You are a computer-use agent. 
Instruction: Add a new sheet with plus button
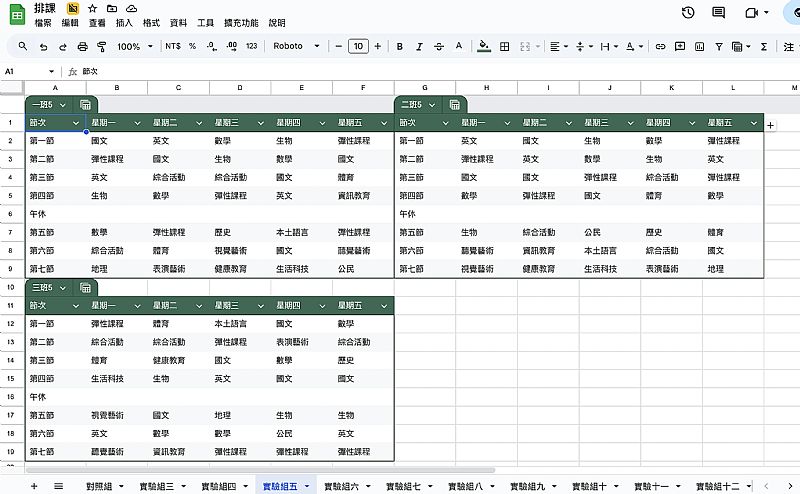click(x=34, y=485)
